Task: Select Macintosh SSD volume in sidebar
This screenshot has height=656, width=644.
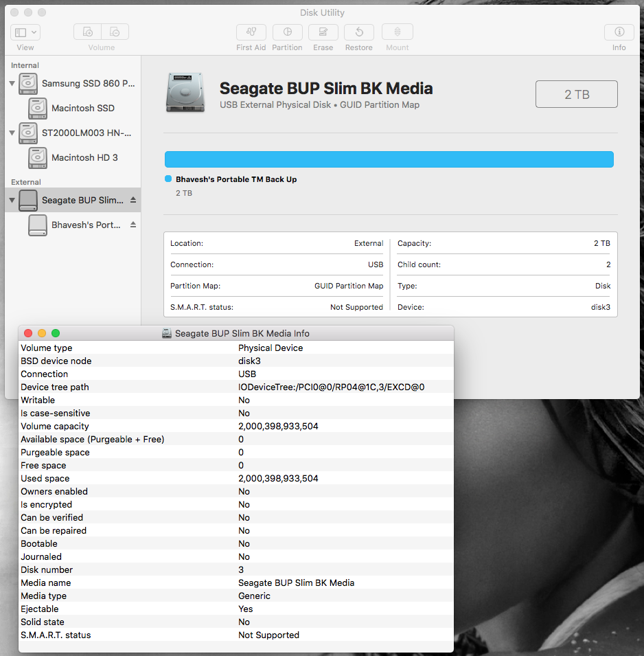Action: tap(73, 109)
